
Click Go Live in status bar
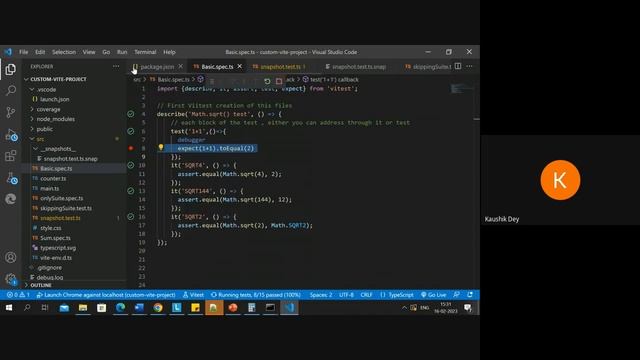[x=433, y=295]
